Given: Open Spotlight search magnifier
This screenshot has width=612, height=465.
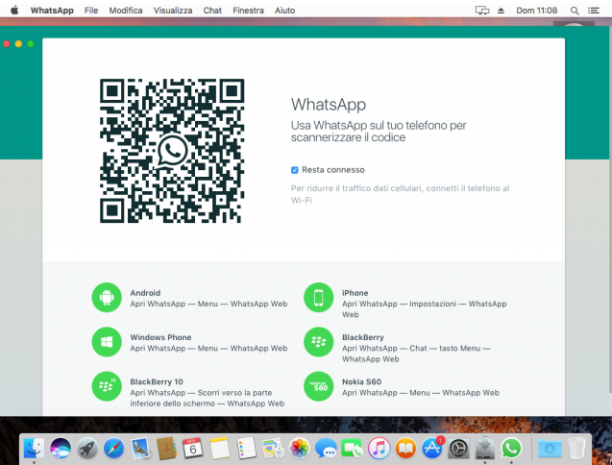Looking at the screenshot, I should click(574, 11).
